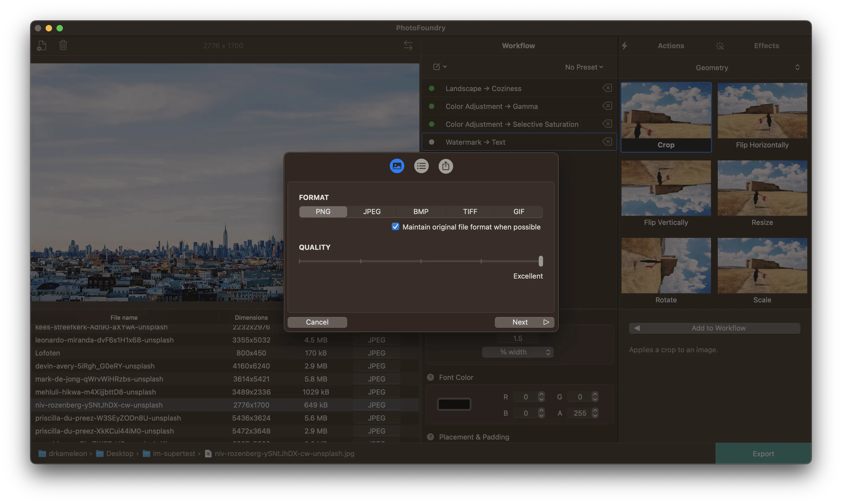Open the No Preset dropdown
Screen dimensions: 842x504
pyautogui.click(x=584, y=67)
